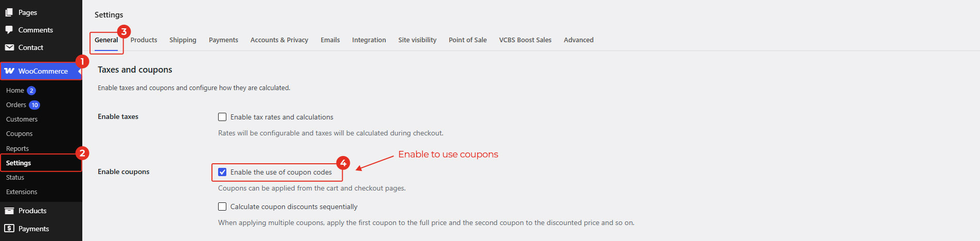This screenshot has width=980, height=241.
Task: Open Customers in WooCommerce submenu
Action: [22, 119]
